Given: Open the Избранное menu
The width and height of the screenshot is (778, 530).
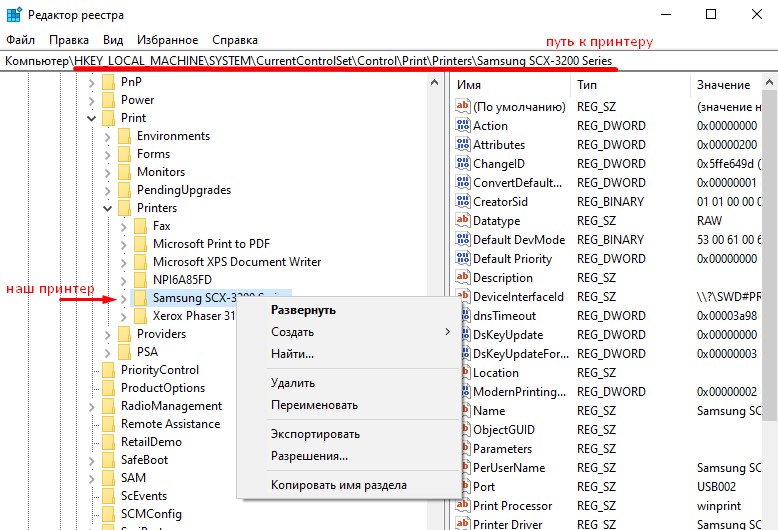Looking at the screenshot, I should click(x=167, y=40).
